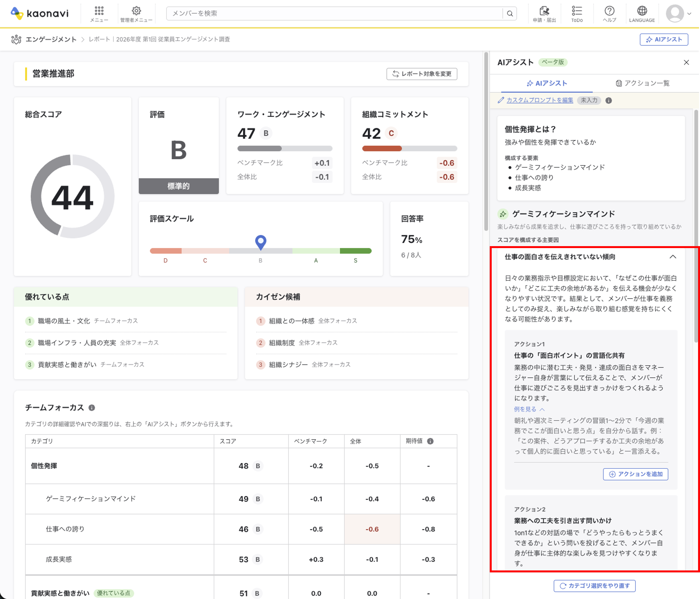This screenshot has width=700, height=599.
Task: Click the main page vertical scrollbar
Action: coord(486,142)
